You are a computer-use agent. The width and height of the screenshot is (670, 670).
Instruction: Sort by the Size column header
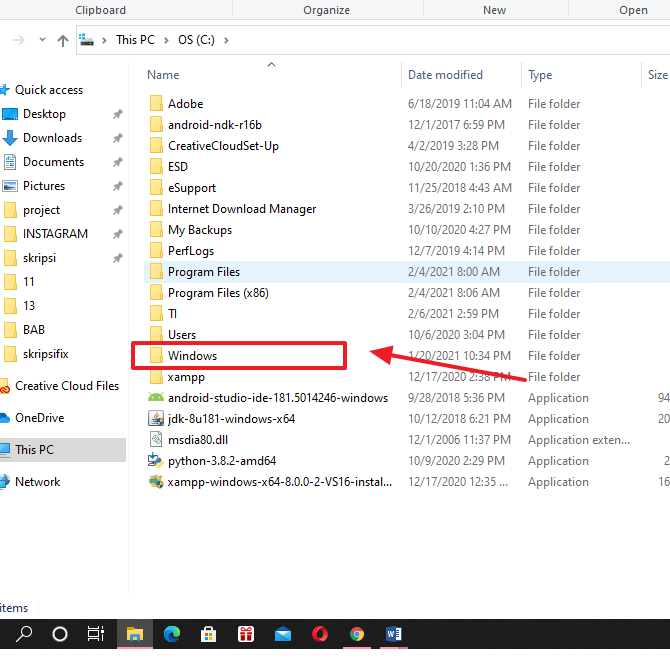click(658, 75)
